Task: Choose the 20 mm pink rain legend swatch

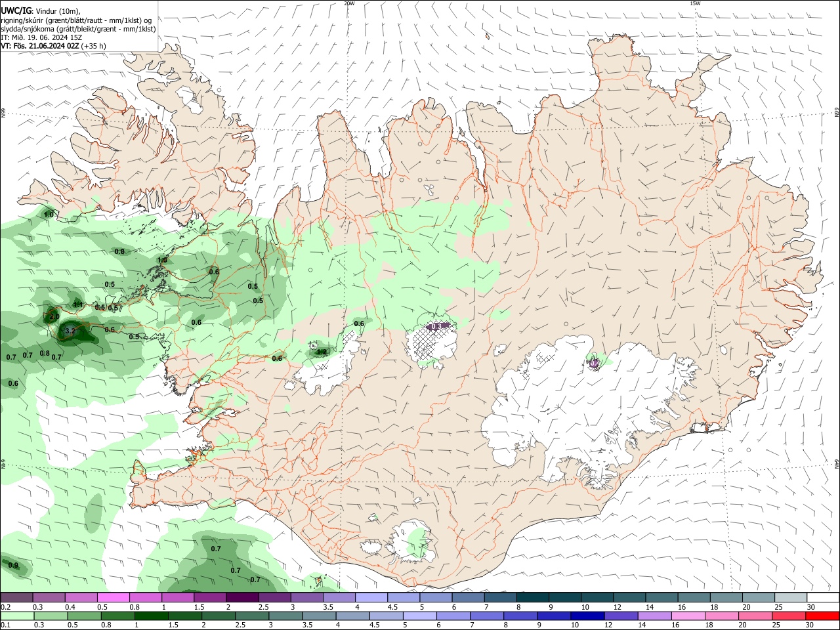Action: 756,616
